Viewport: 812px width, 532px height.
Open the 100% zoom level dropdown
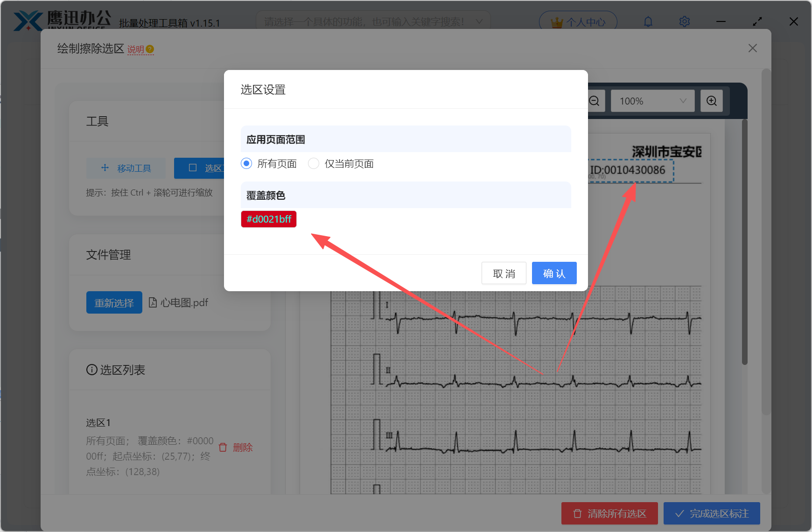[x=652, y=101]
